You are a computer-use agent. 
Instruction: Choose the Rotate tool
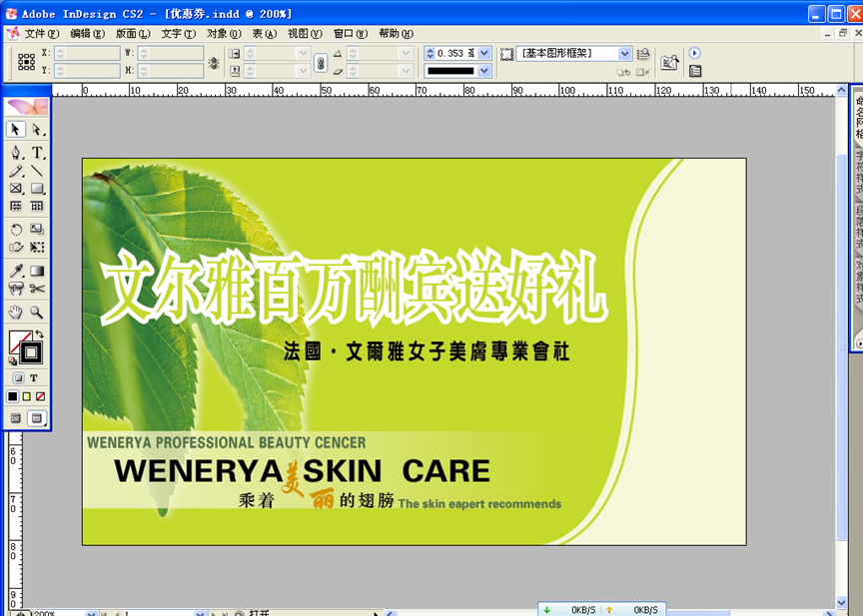(x=16, y=229)
